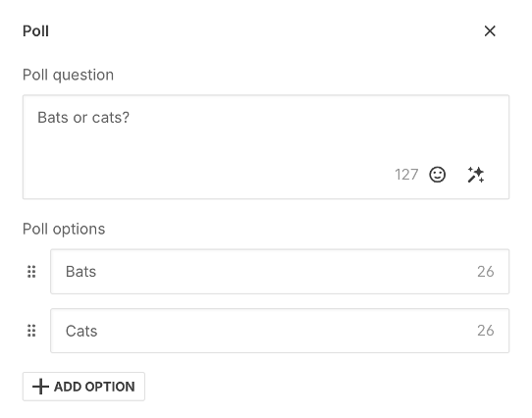Click the magic wand AI suggestion icon
Viewport: 532px width, 418px height.
[x=476, y=175]
